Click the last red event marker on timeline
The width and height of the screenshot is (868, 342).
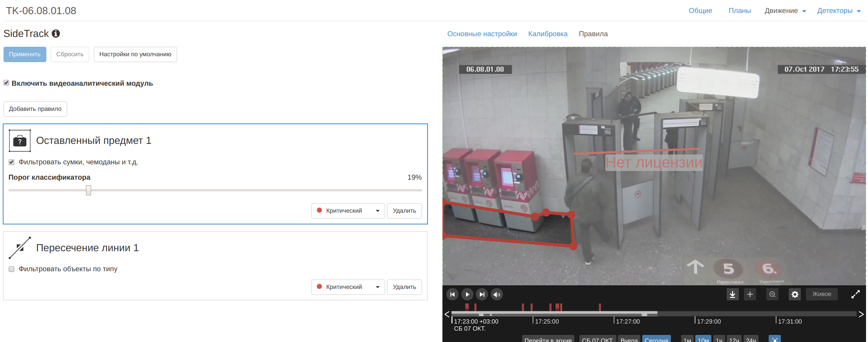pos(600,307)
